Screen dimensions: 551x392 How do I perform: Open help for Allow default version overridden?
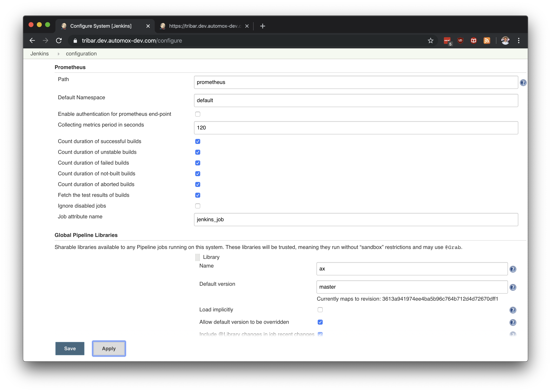[x=513, y=323]
